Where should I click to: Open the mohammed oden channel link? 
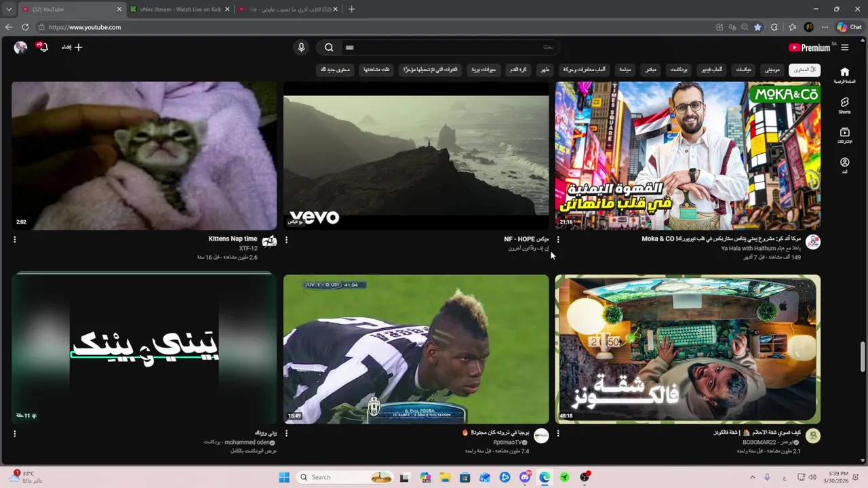[x=247, y=442]
